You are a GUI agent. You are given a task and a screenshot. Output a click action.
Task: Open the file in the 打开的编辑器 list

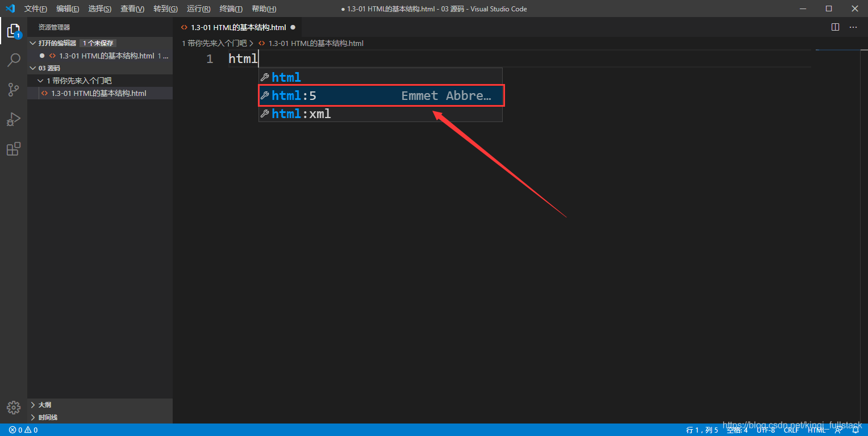(100, 56)
